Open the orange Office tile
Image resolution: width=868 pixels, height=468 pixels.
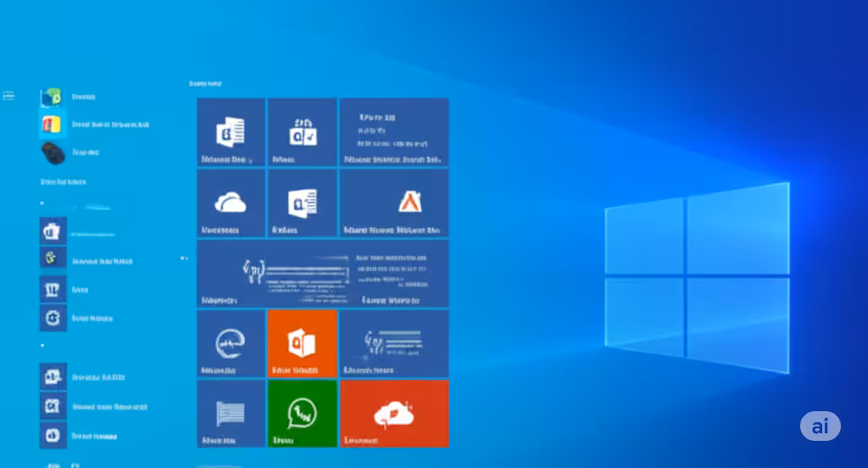point(303,343)
